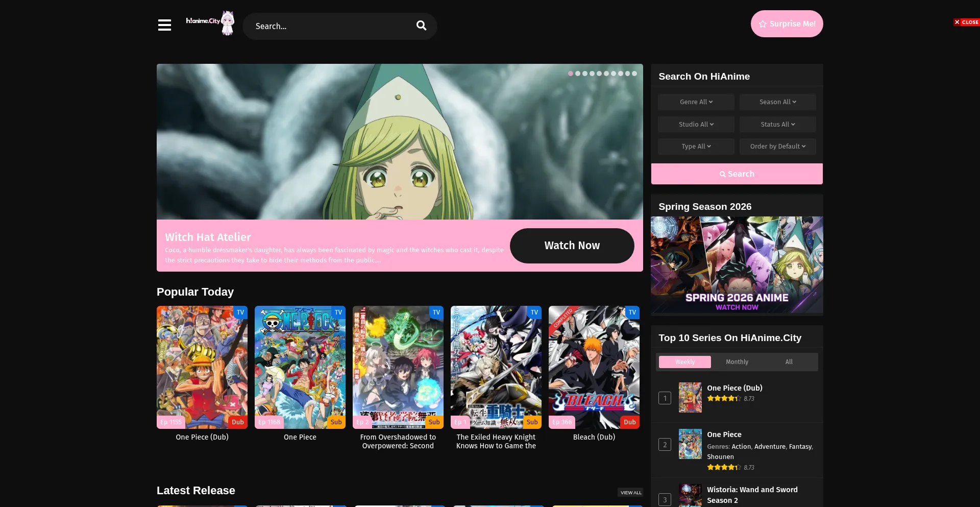
Task: Select the second carousel slide dot
Action: pos(578,74)
